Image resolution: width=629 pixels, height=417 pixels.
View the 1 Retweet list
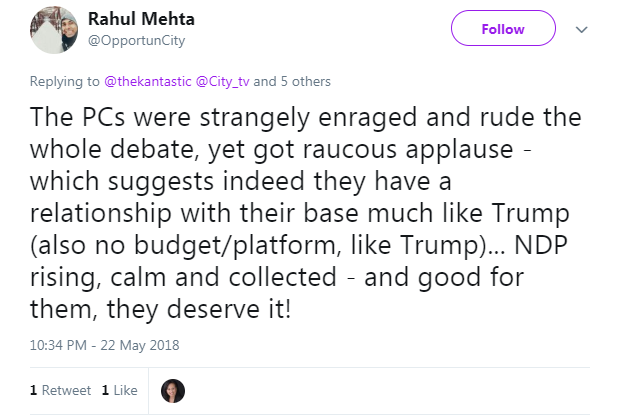(60, 390)
